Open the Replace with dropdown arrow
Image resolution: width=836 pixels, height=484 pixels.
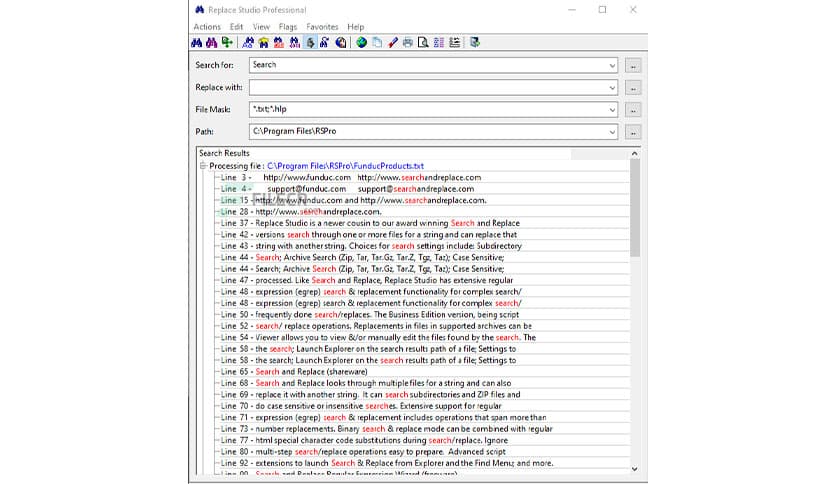(x=612, y=87)
